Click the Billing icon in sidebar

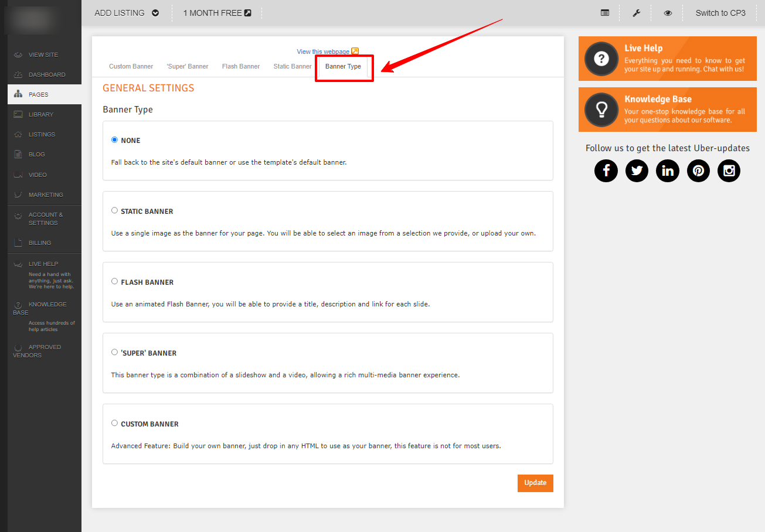18,243
